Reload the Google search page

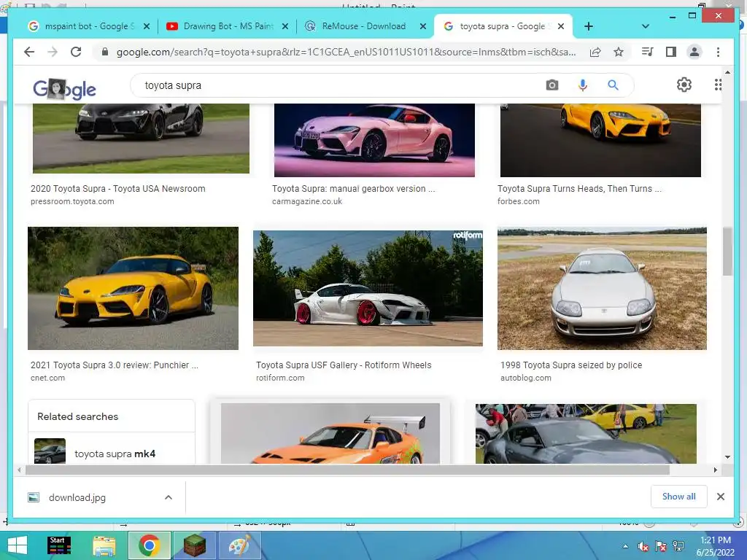tap(76, 52)
